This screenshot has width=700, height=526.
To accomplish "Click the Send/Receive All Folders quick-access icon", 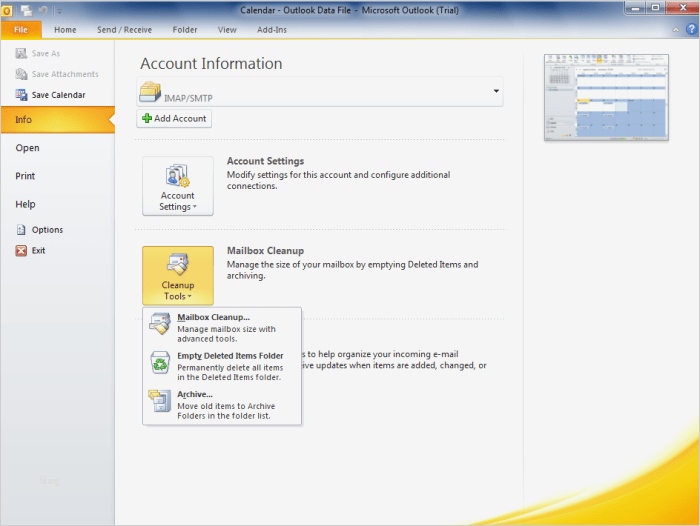I will tap(26, 9).
